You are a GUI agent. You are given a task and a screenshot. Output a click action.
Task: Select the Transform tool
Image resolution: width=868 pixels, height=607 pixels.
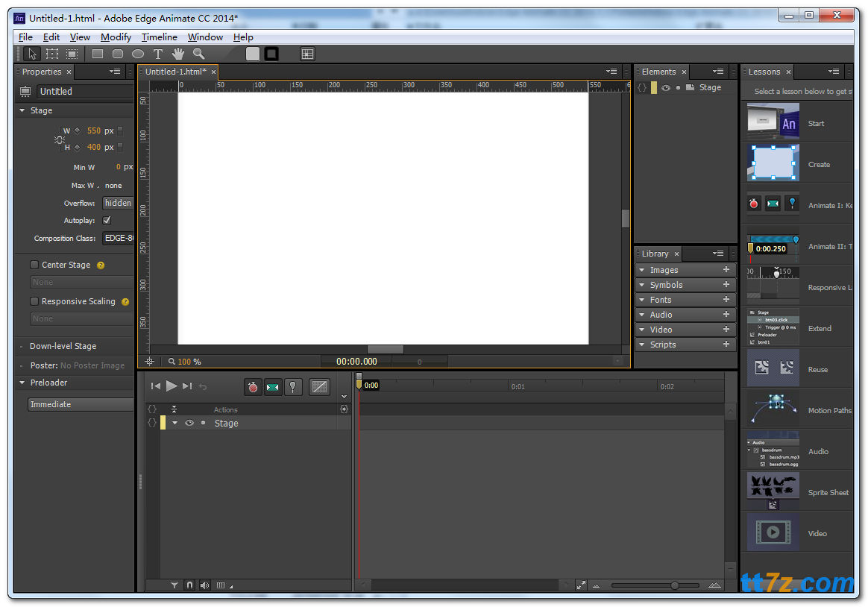pos(52,54)
